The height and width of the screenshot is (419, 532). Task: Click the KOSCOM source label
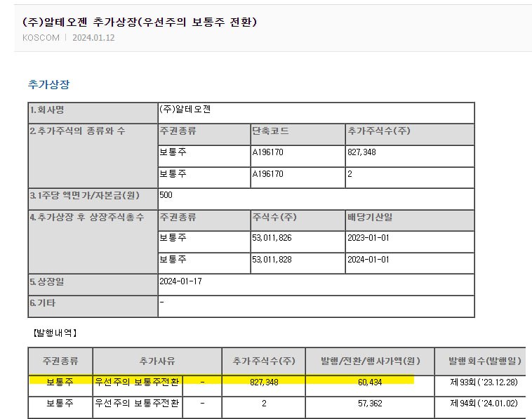(41, 38)
